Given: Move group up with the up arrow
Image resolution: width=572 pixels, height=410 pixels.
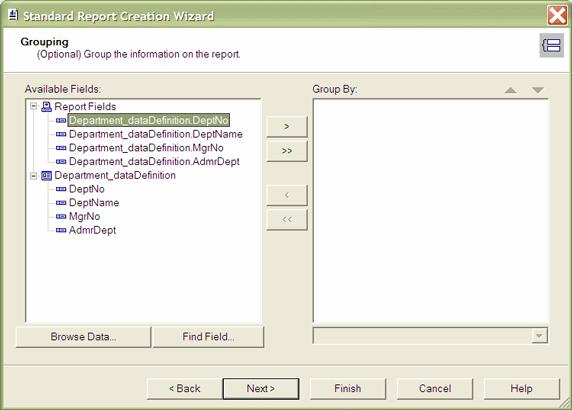Looking at the screenshot, I should point(510,90).
